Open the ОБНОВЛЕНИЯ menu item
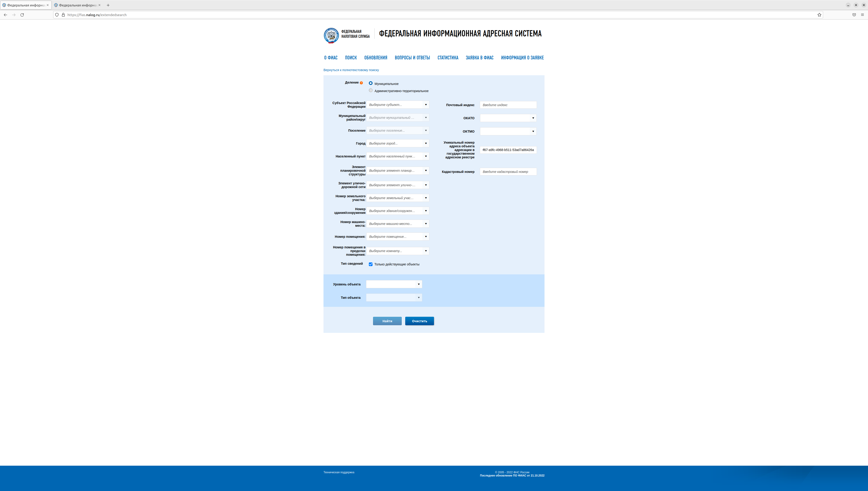 pyautogui.click(x=375, y=58)
